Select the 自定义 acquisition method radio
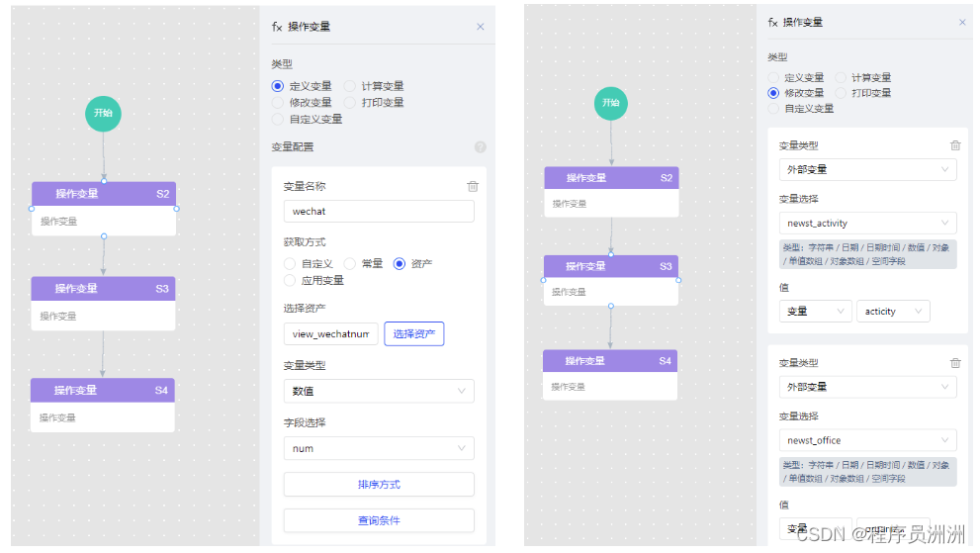This screenshot has height=553, width=980. click(x=290, y=264)
